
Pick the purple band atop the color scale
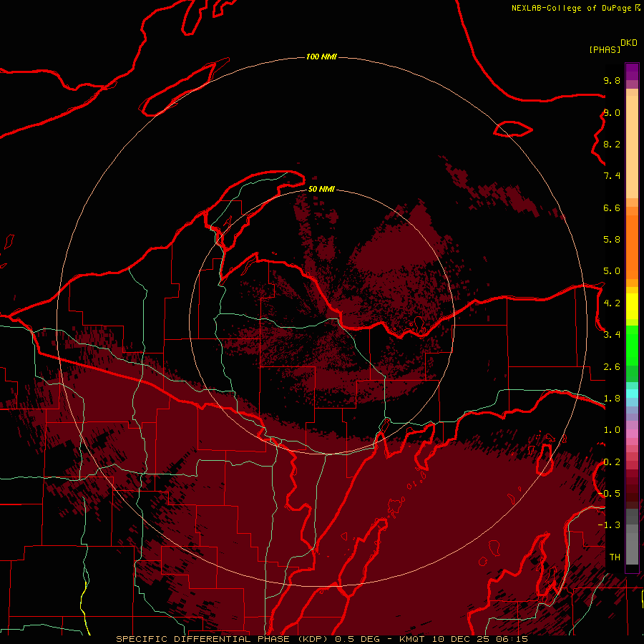pos(632,72)
